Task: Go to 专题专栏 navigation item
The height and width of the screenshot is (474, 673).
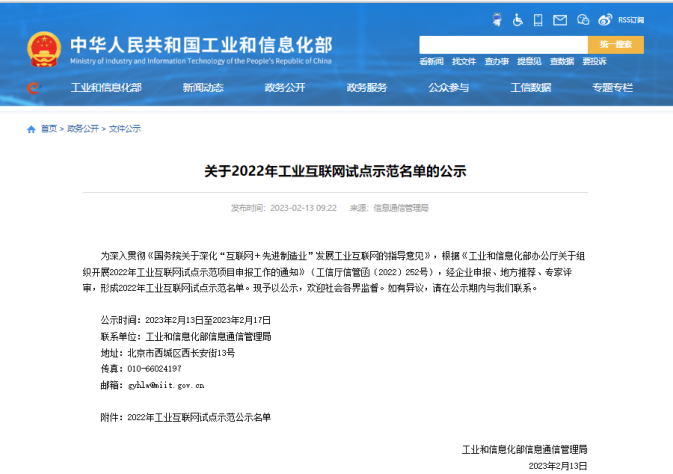Action: tap(612, 88)
